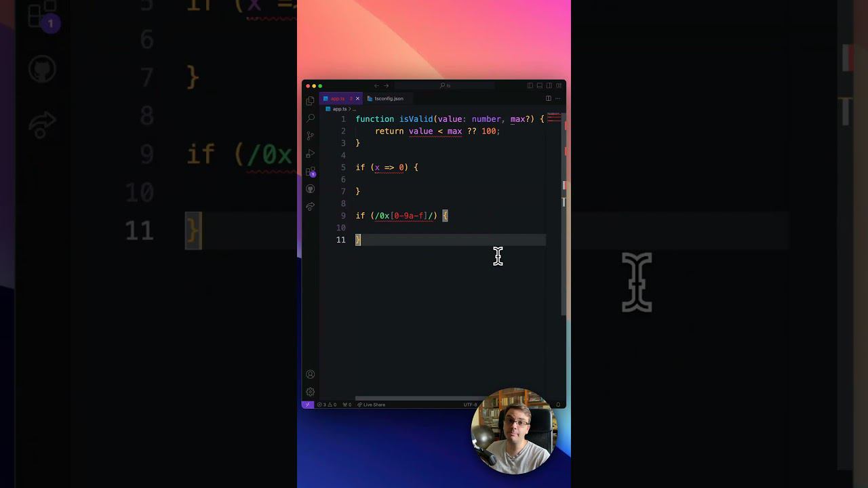Toggle the Secondary Side Bar layout icon
Image resolution: width=868 pixels, height=488 pixels.
[x=549, y=86]
